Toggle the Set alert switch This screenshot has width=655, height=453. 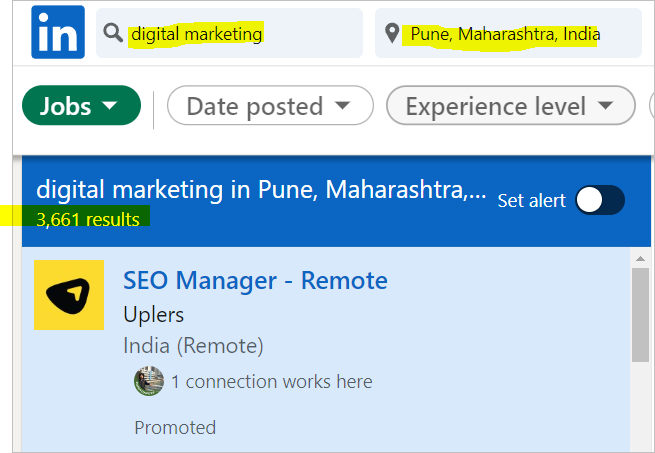point(600,200)
